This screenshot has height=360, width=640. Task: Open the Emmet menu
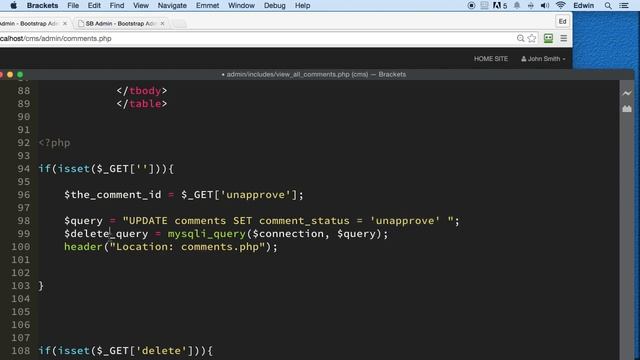(207, 5)
